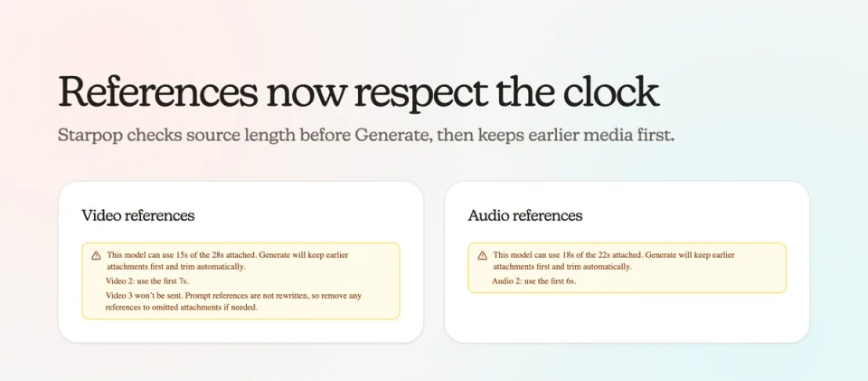Select the "References now respect the clock" heading

(x=359, y=91)
